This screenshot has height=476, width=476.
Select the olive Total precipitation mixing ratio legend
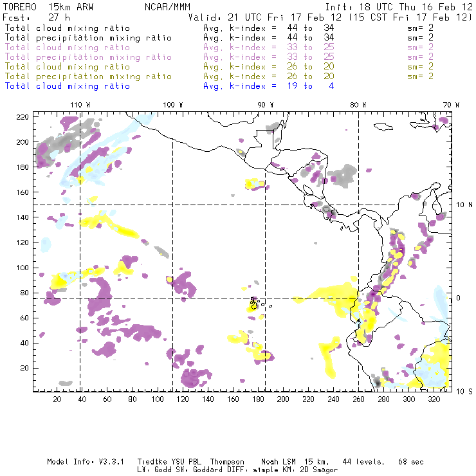click(88, 77)
